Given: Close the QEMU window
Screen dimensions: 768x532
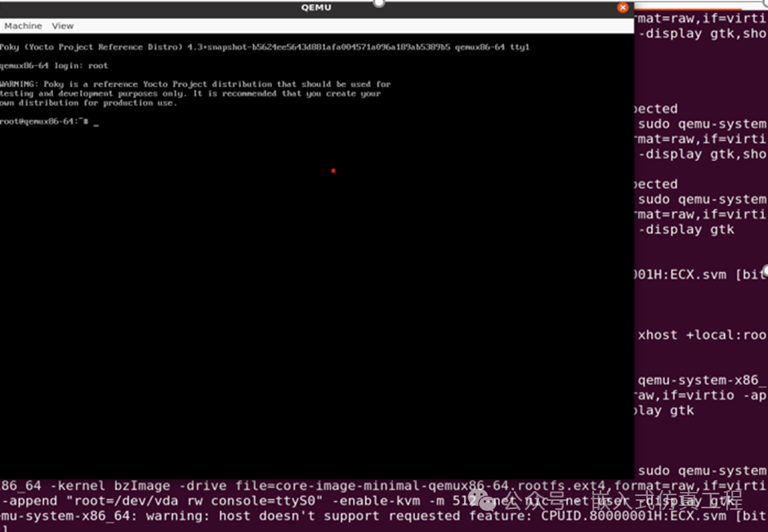Looking at the screenshot, I should [x=623, y=7].
